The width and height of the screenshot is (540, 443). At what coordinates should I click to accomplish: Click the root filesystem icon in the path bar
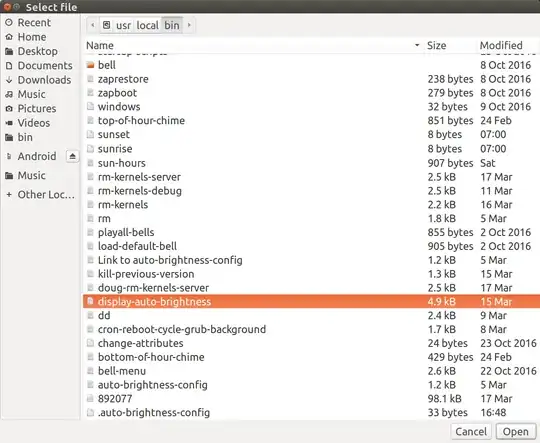pos(106,25)
